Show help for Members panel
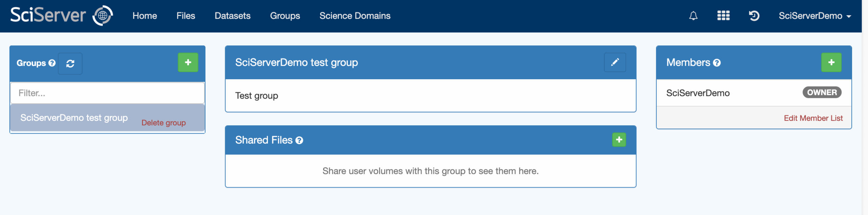Viewport: 868px width, 215px height. (x=717, y=63)
